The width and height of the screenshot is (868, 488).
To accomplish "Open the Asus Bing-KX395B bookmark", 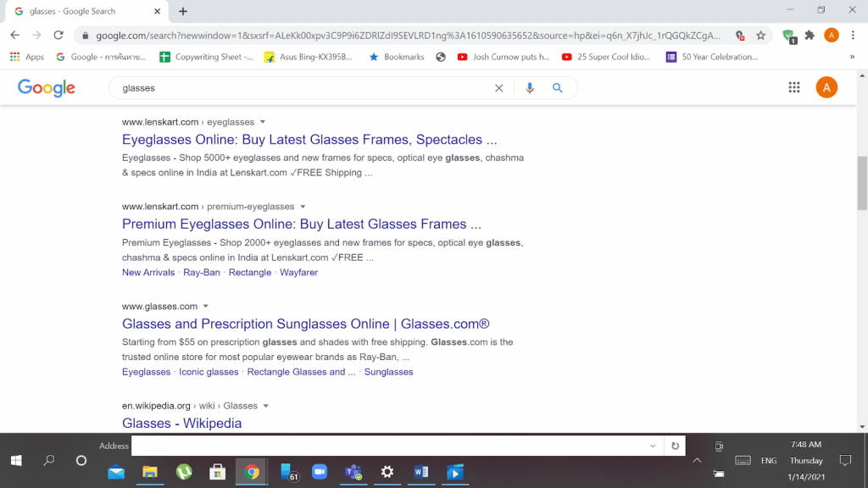I will (x=309, y=57).
